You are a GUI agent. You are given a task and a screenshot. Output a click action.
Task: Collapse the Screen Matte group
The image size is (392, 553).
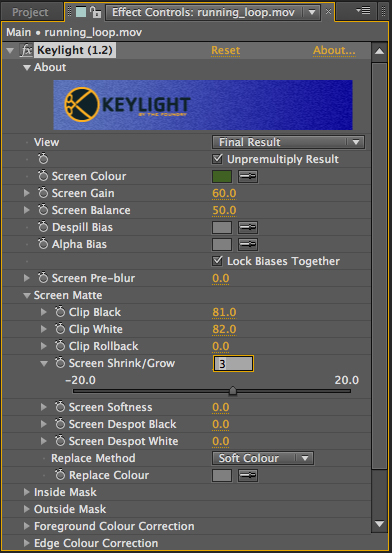point(26,296)
